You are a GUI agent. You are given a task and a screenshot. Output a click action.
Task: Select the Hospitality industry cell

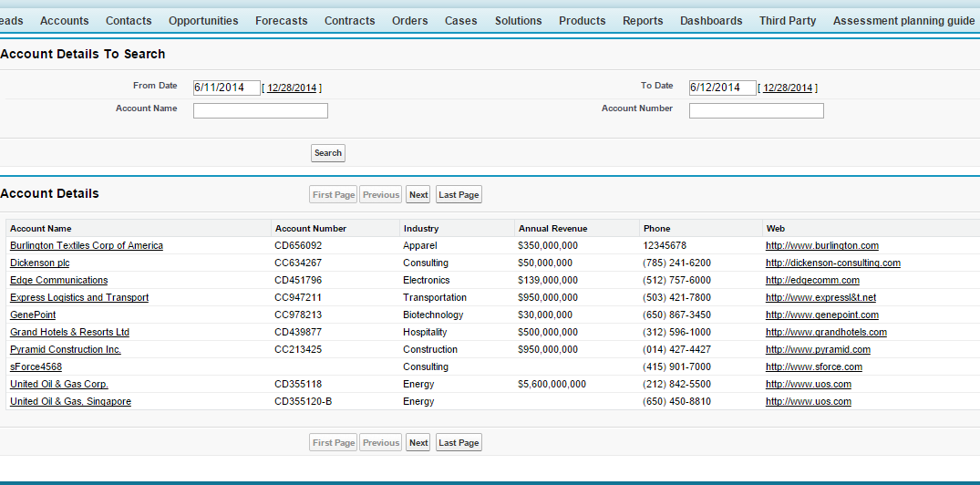click(425, 333)
